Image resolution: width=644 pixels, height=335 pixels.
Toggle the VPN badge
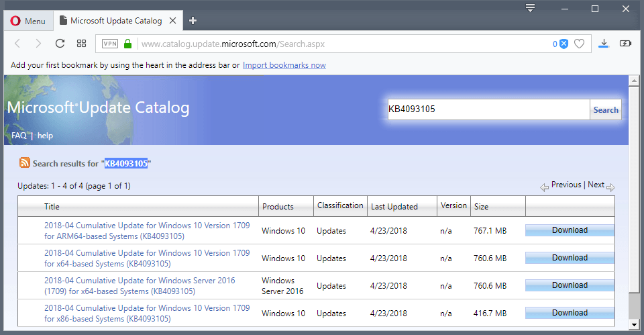(110, 44)
